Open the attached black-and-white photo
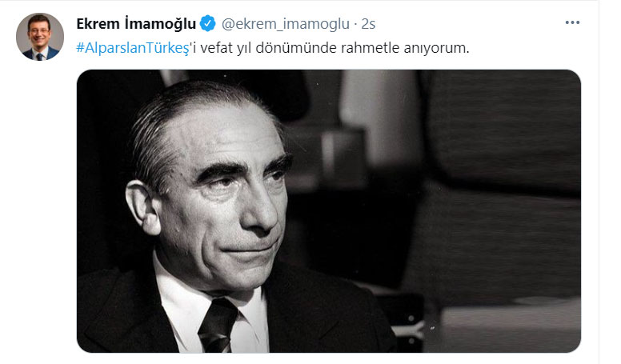The image size is (621, 364). [x=329, y=211]
